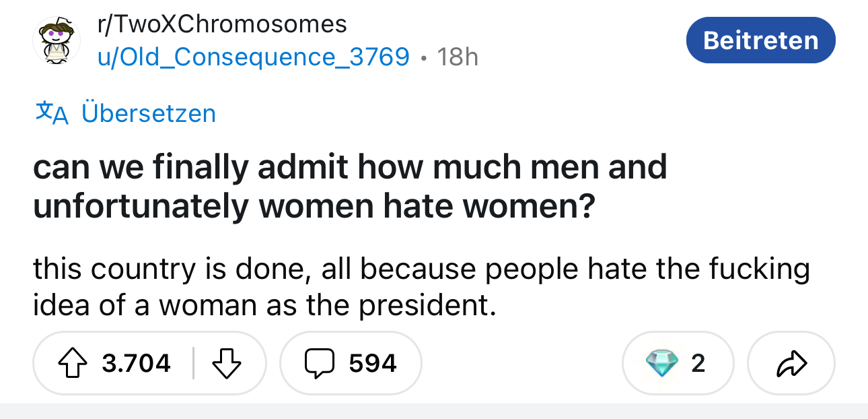The image size is (868, 419).
Task: Open comments via the speech bubble icon
Action: point(319,364)
